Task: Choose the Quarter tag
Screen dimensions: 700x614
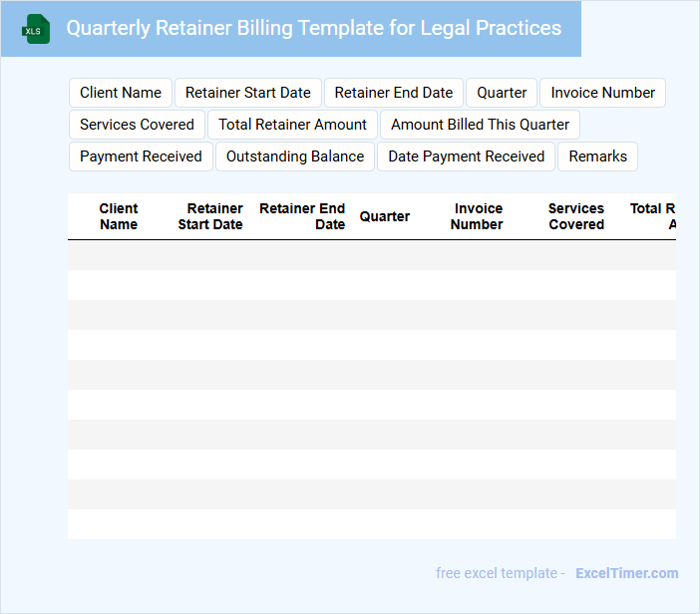Action: tap(502, 93)
